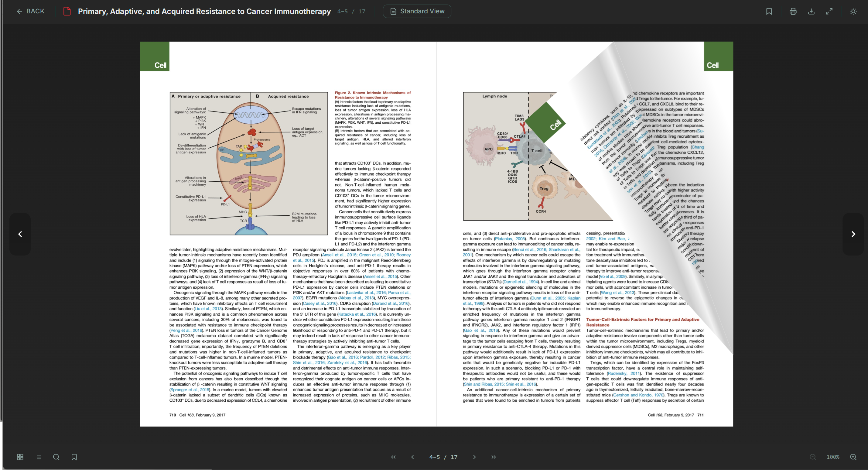This screenshot has height=470, width=868.
Task: Go back using the BACK button
Action: [30, 11]
